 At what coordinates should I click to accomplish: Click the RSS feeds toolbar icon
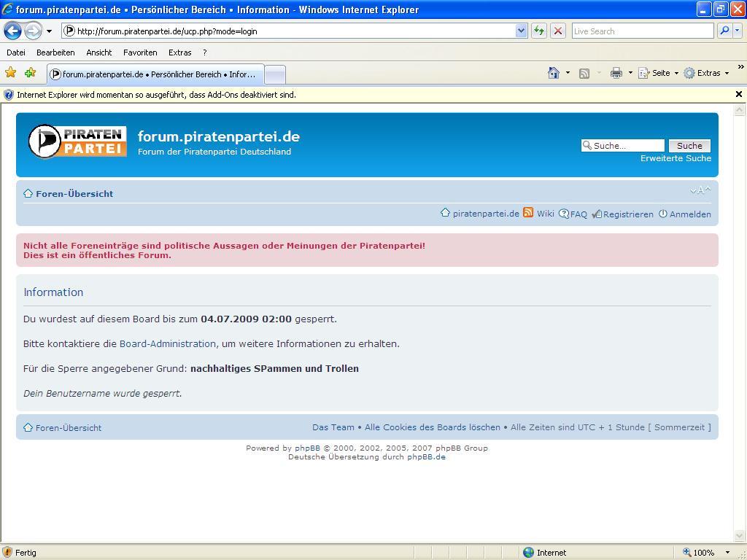pos(584,74)
